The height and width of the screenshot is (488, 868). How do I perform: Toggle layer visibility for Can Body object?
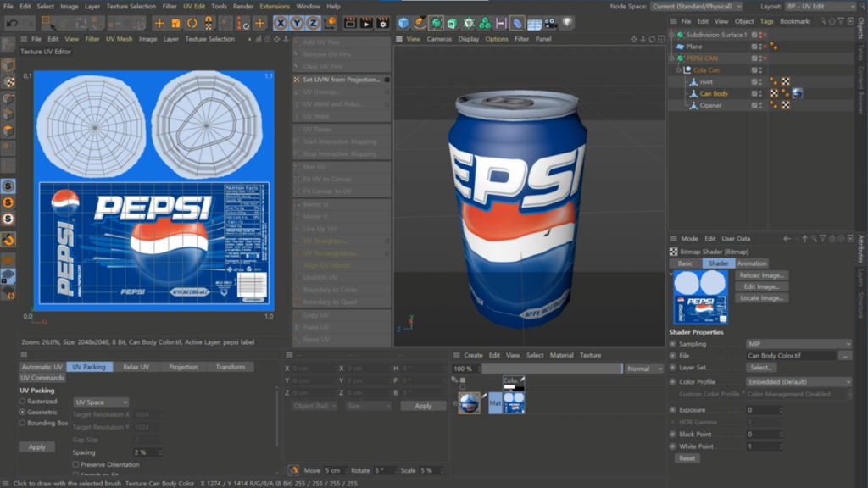point(754,93)
